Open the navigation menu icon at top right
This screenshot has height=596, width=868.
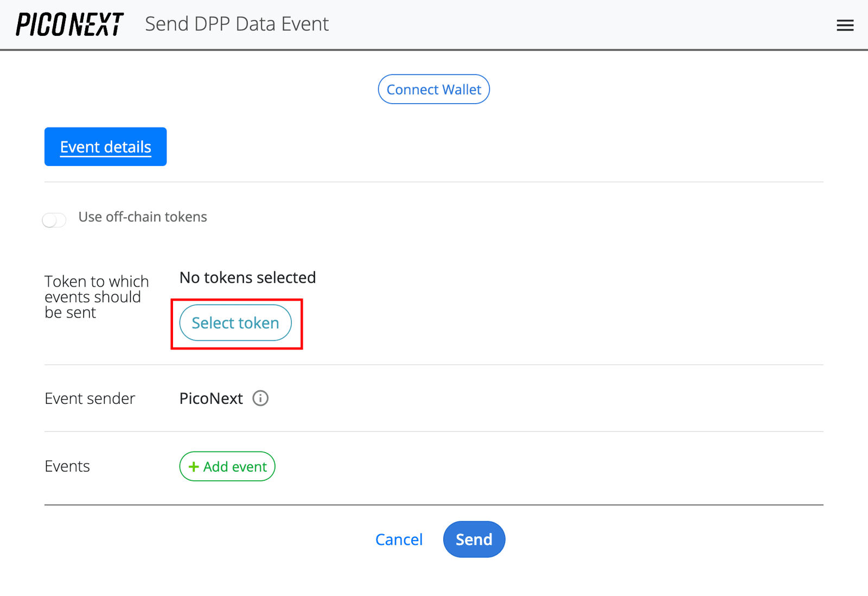point(845,24)
